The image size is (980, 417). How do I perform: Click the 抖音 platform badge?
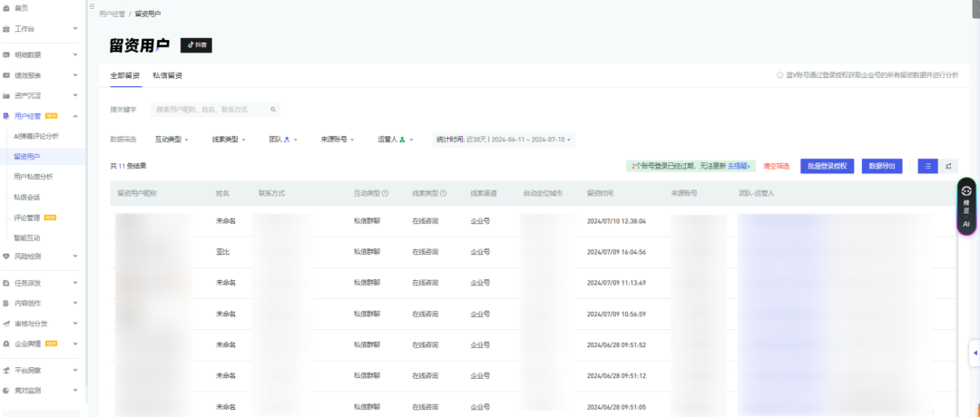coord(196,45)
